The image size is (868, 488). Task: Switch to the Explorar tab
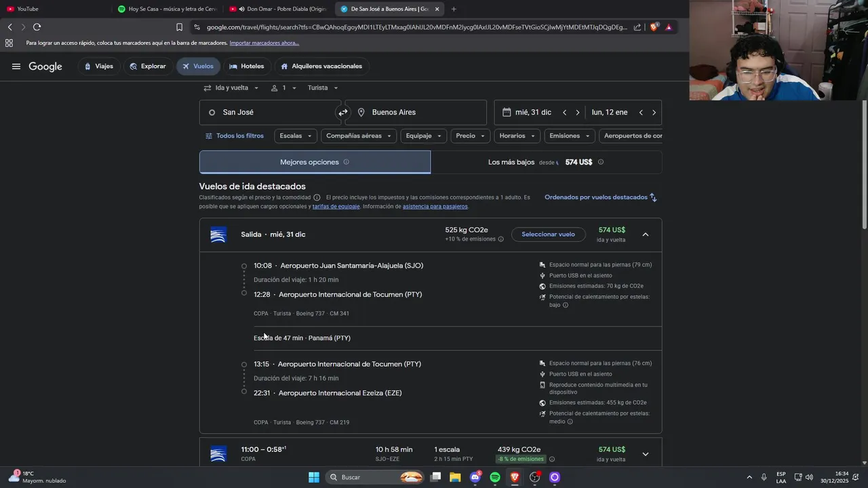(x=148, y=66)
